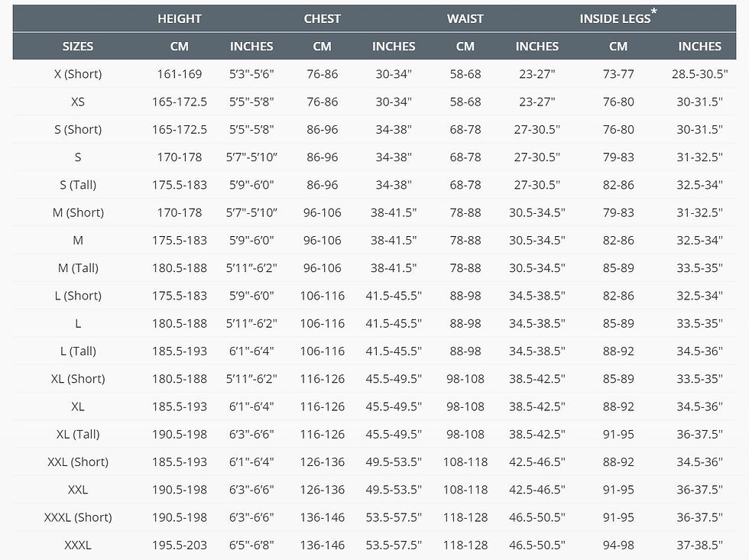749x560 pixels.
Task: Select the S (Short) size label
Action: 78,129
